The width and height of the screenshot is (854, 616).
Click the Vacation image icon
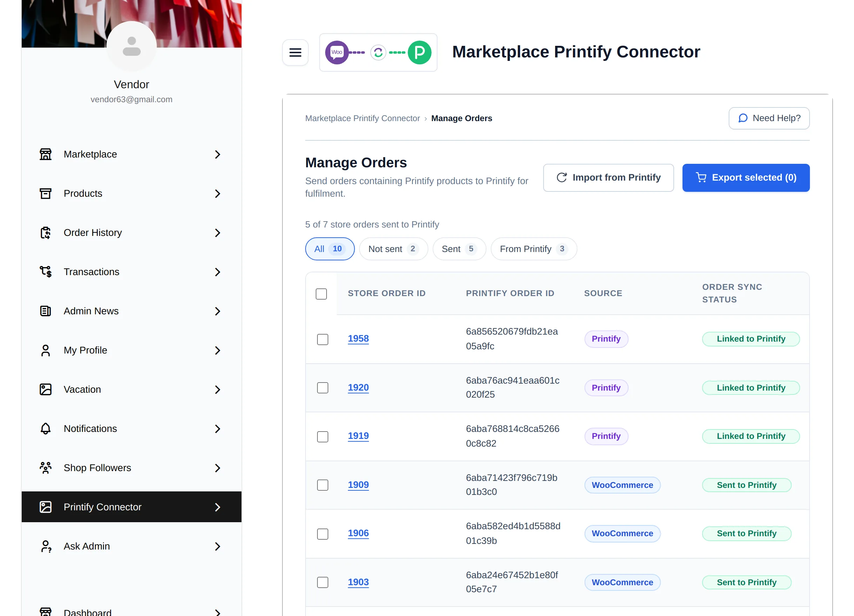45,389
